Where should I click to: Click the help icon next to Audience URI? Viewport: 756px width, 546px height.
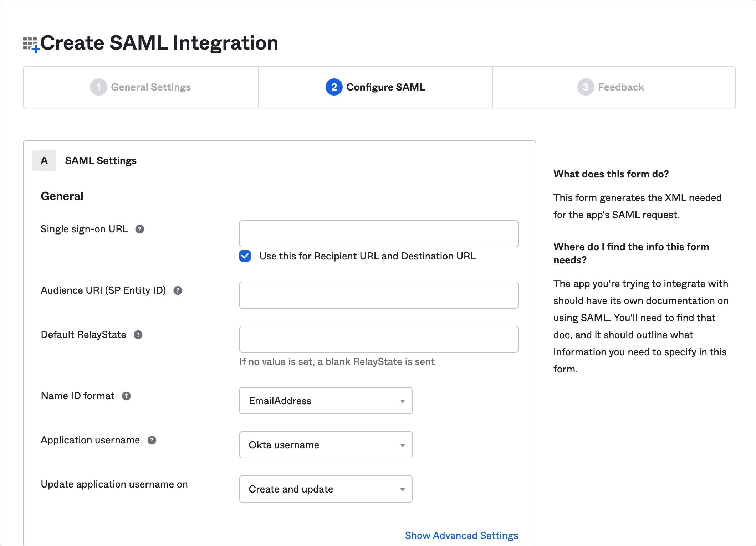click(x=178, y=290)
